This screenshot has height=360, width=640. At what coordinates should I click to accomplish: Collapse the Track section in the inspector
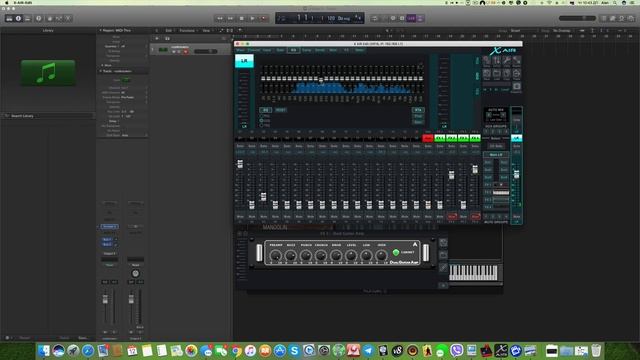click(x=101, y=71)
